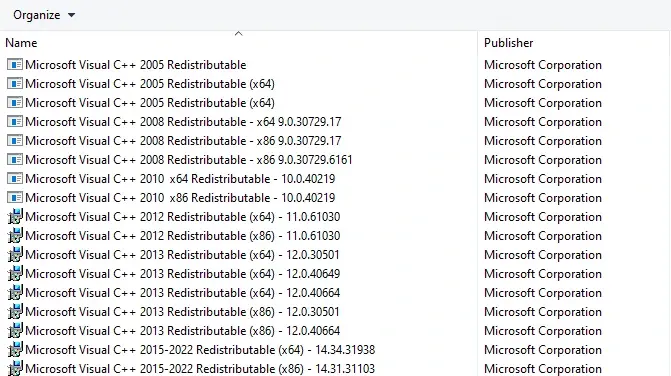Click Microsoft Corporation publisher for 2012 (x86) 11.0.61030 row
The width and height of the screenshot is (671, 376).
(x=543, y=236)
